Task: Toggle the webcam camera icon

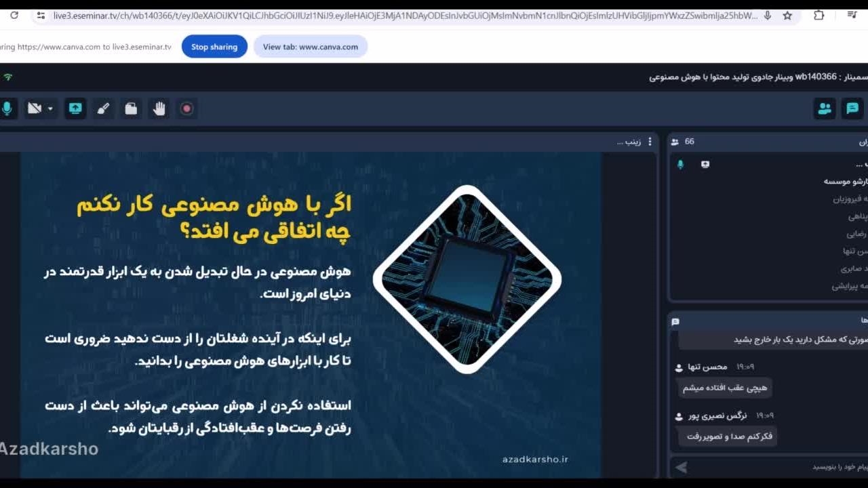Action: (34, 108)
